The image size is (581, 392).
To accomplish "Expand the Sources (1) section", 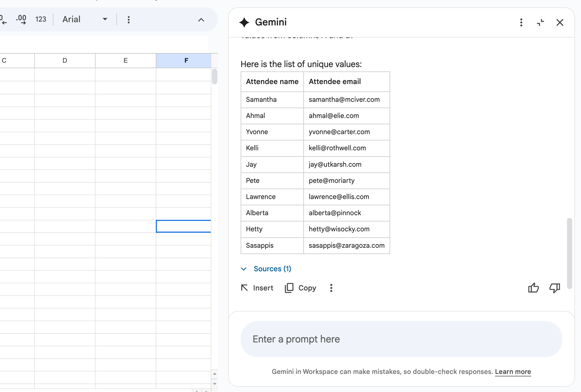I will 266,269.
